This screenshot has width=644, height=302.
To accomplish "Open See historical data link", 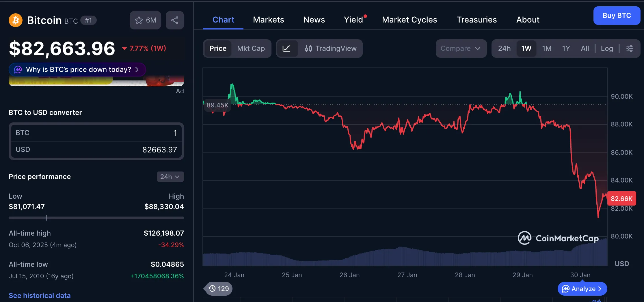I will click(40, 295).
